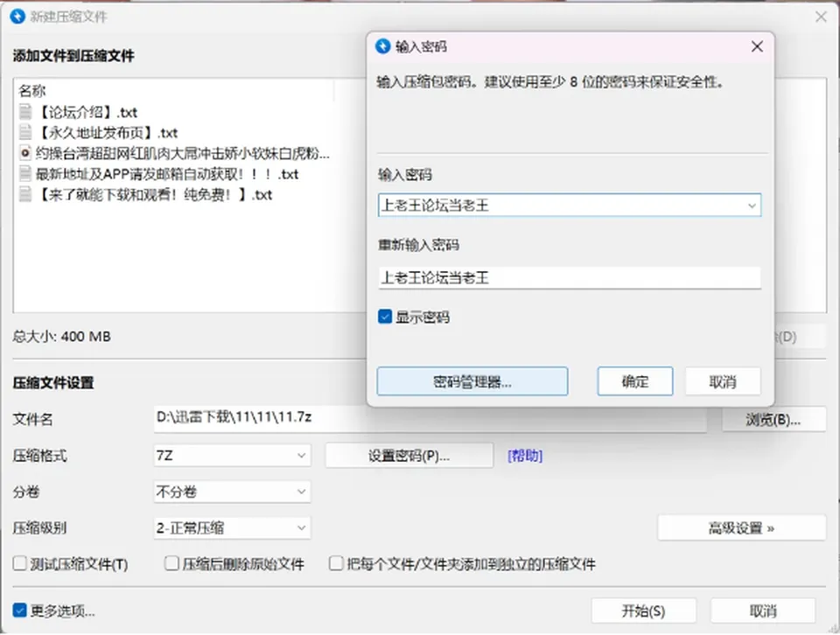
Task: Expand the 分卷 dropdown showing 不分卷
Action: point(232,492)
